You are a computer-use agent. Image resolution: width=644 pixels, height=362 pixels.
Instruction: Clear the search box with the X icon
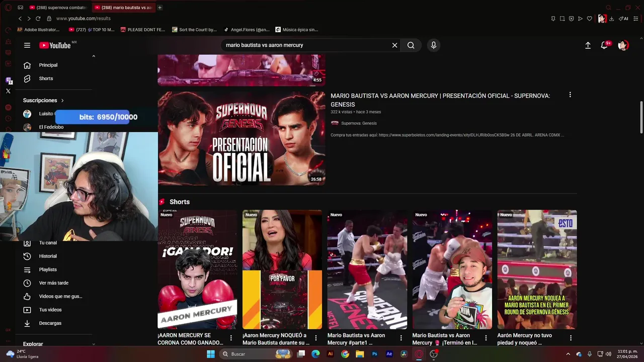pos(395,45)
